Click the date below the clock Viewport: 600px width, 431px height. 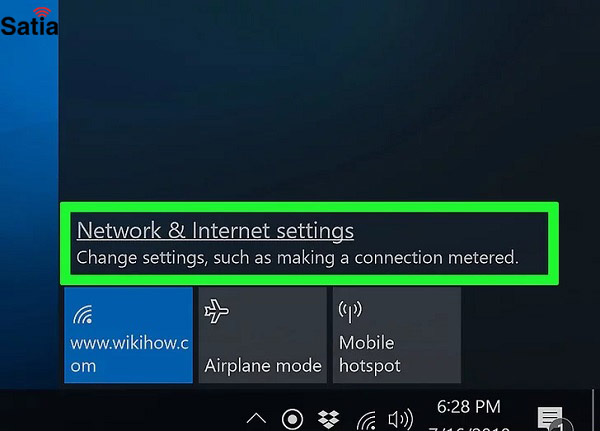[x=469, y=428]
